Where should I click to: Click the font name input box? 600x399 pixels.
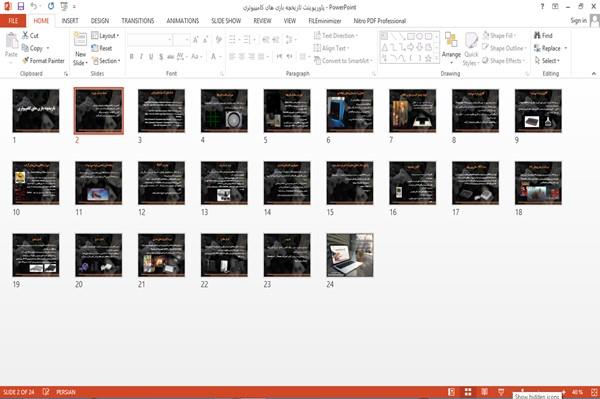pos(149,39)
